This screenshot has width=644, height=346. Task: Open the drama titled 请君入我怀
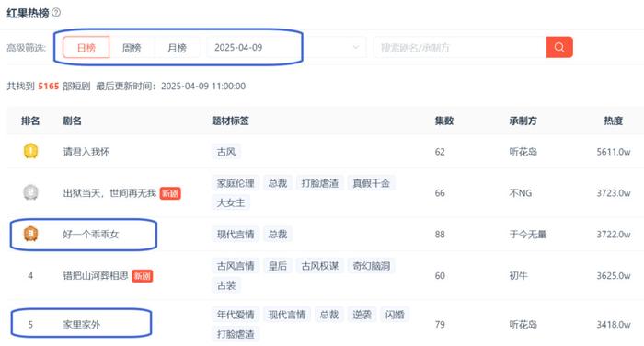(x=86, y=152)
